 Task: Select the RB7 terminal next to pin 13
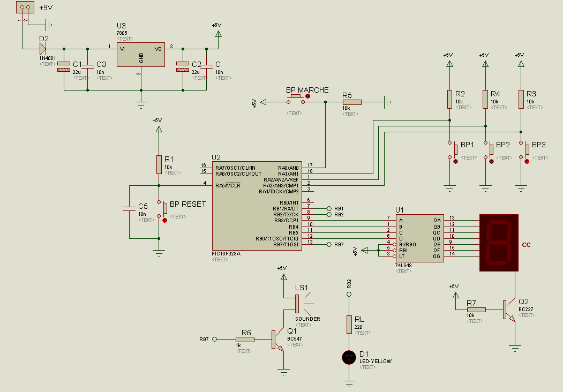(x=329, y=244)
